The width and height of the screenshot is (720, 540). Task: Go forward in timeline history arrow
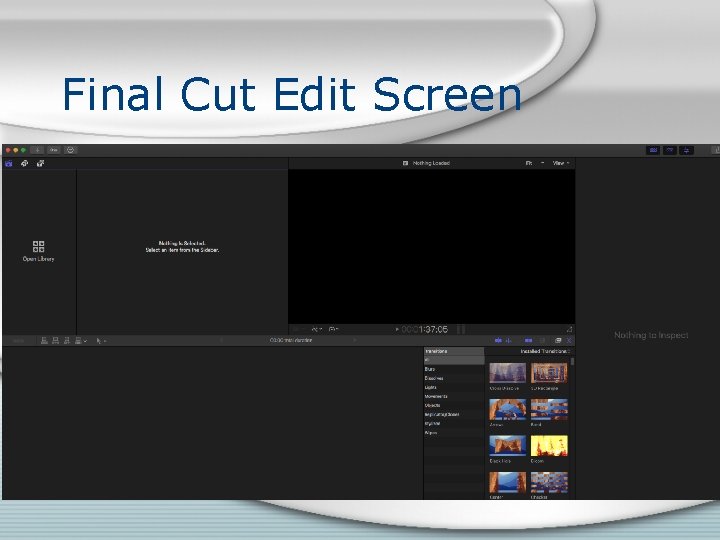(x=354, y=340)
